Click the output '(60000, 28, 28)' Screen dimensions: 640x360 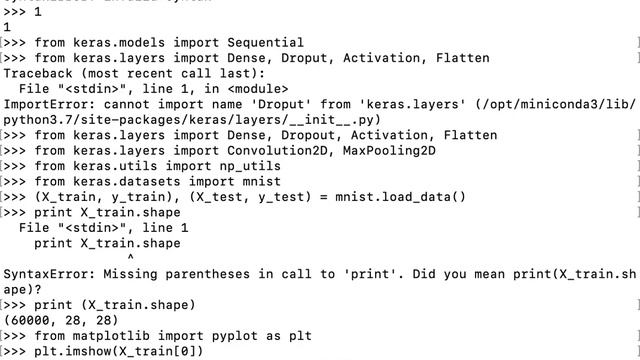[x=60, y=320]
